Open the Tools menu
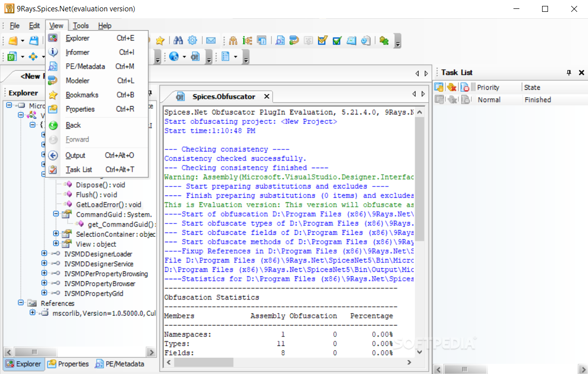 [x=80, y=26]
